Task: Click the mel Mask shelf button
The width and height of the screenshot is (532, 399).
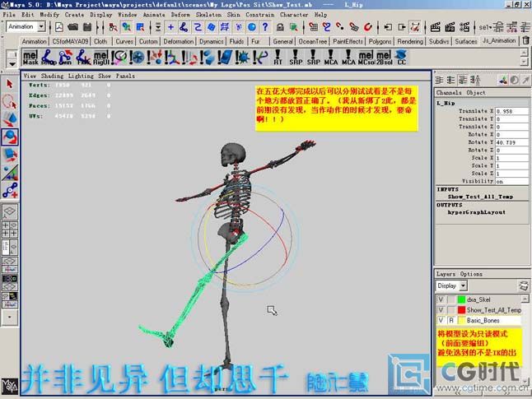Action: click(x=30, y=58)
